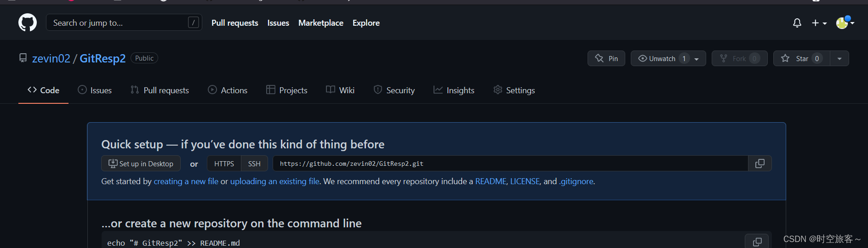Copy the repository URL to clipboard
The width and height of the screenshot is (868, 248).
[759, 163]
